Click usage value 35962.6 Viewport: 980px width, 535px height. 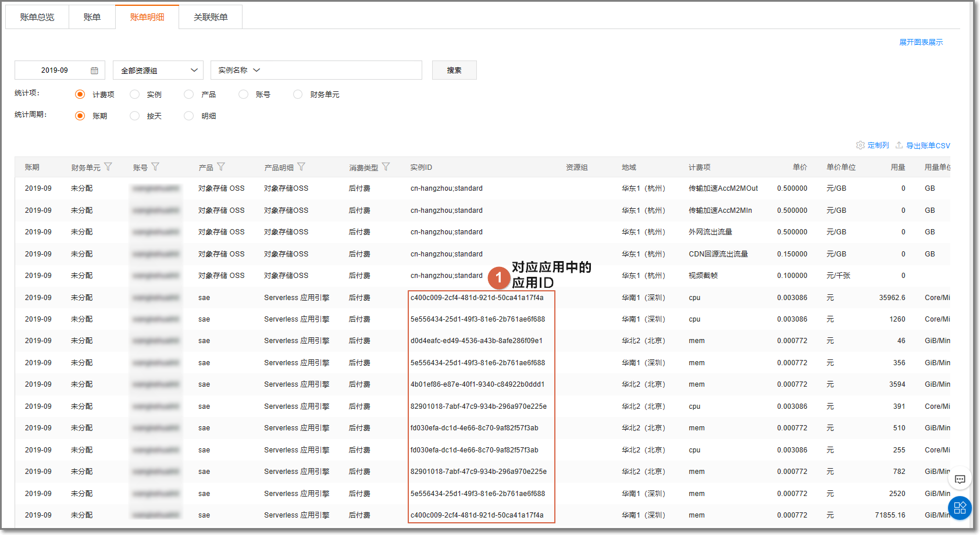pyautogui.click(x=892, y=298)
